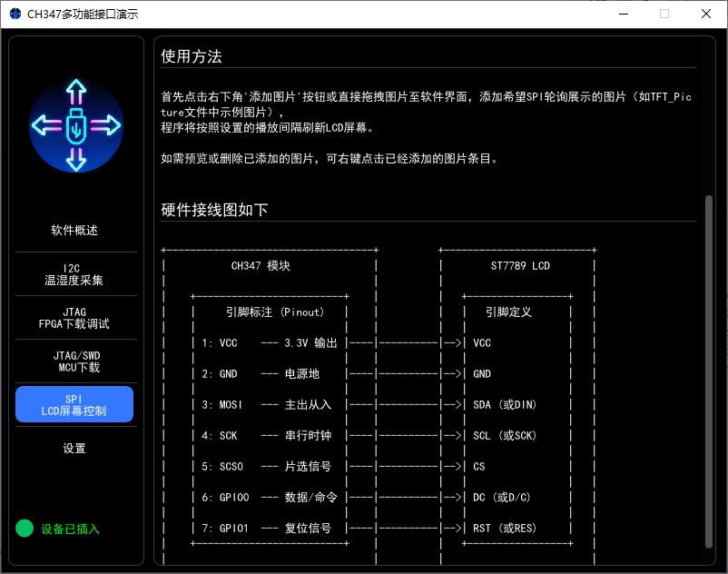
Task: Click the CH347 title bar app icon
Action: click(x=15, y=14)
